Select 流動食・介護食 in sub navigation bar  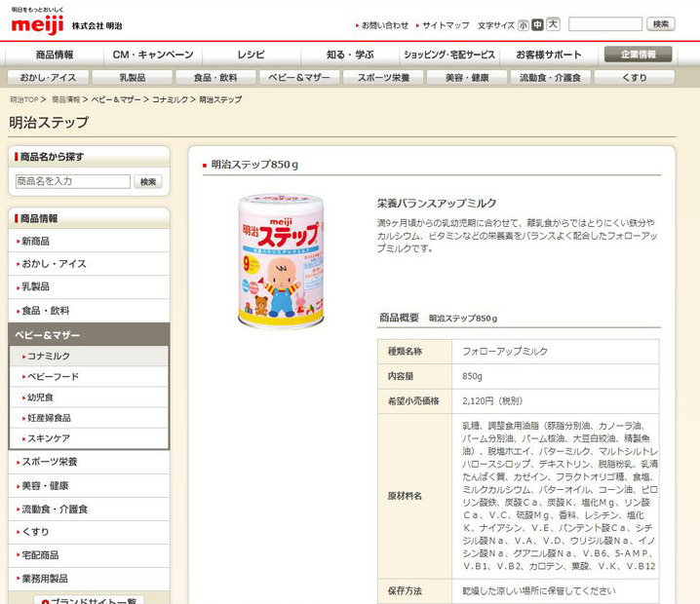(551, 78)
